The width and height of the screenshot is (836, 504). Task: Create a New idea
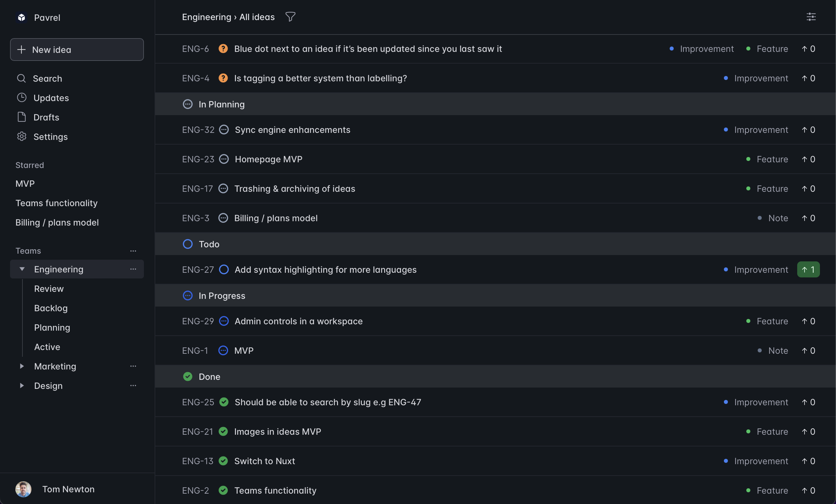pyautogui.click(x=77, y=50)
